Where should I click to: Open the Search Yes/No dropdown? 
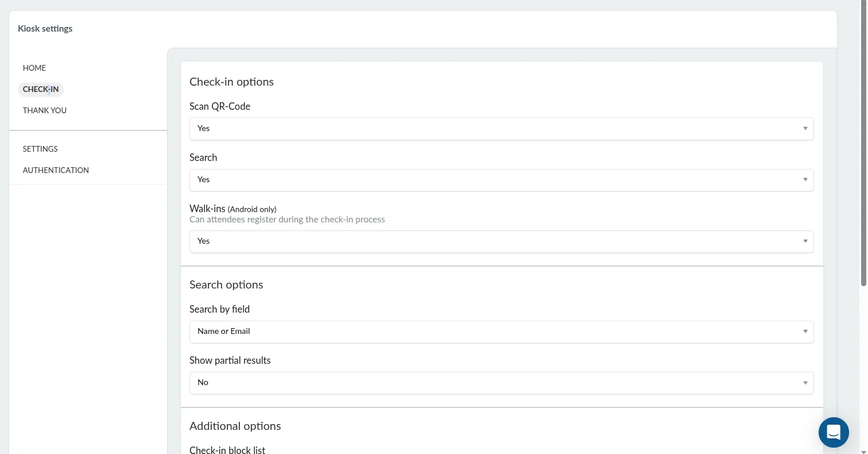[x=501, y=180]
